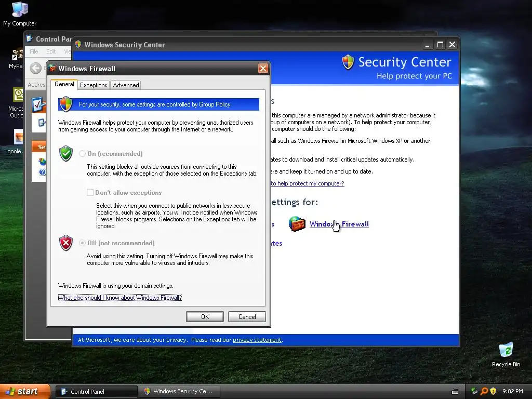The image size is (532, 399).
Task: Toggle the Don't allow exceptions checkbox
Action: 90,192
